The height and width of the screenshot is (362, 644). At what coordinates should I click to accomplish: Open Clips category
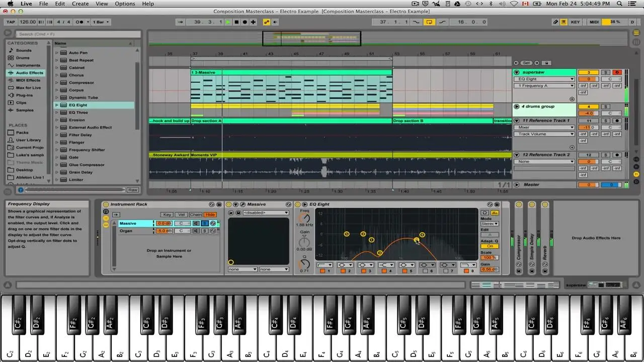click(21, 103)
